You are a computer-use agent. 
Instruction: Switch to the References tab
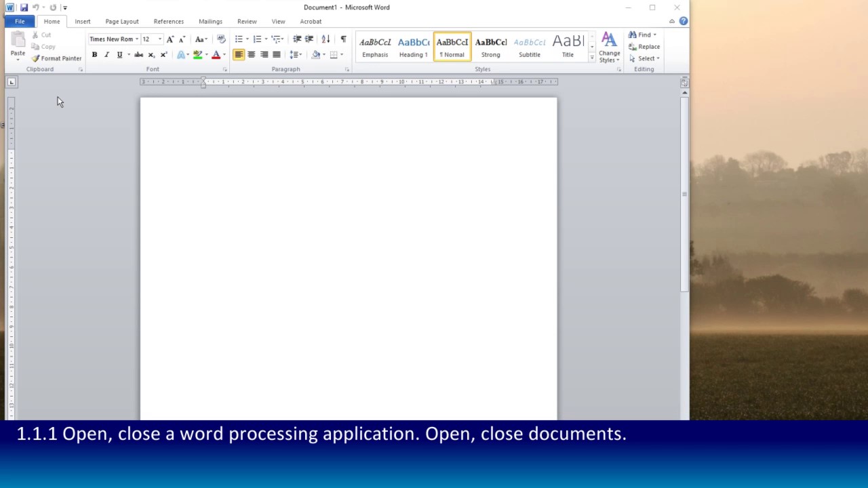coord(168,22)
